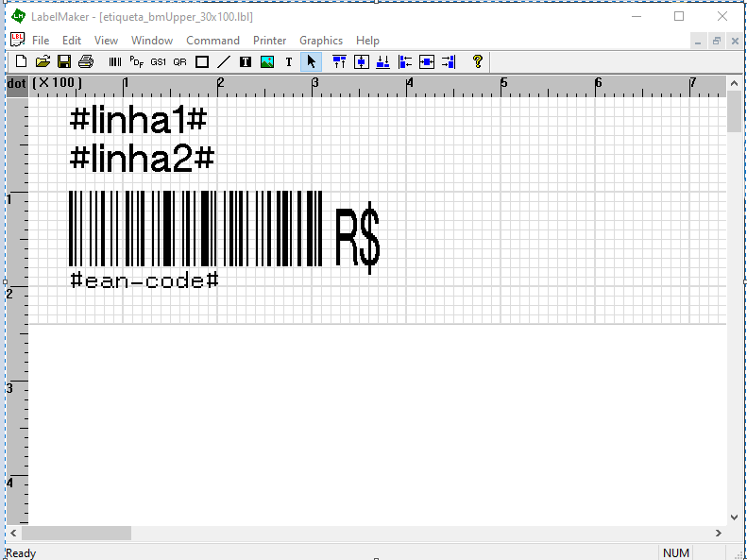This screenshot has height=560, width=747.
Task: Open the Help menu
Action: click(367, 41)
